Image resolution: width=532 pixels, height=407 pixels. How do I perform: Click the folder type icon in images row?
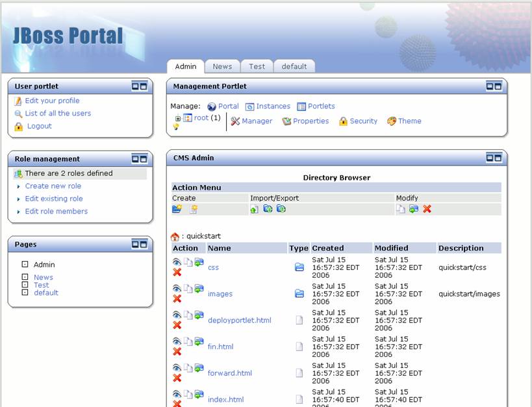[x=299, y=293]
